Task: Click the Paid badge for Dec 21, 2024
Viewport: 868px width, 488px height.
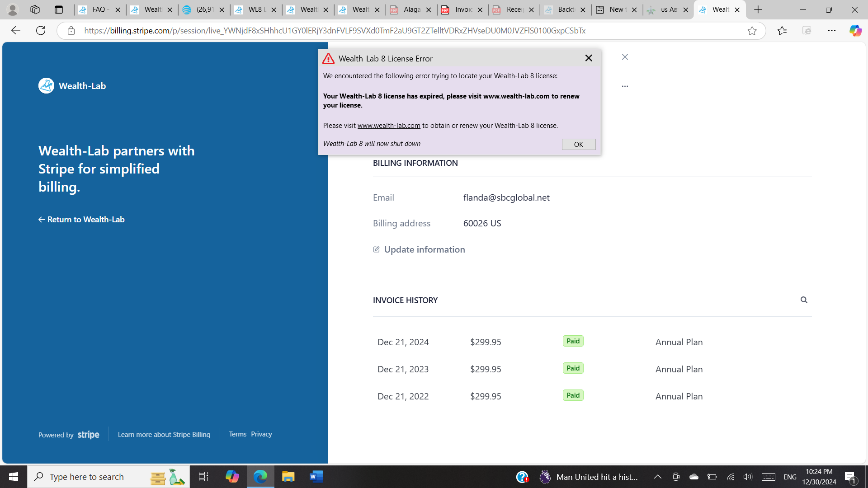Action: 573,341
